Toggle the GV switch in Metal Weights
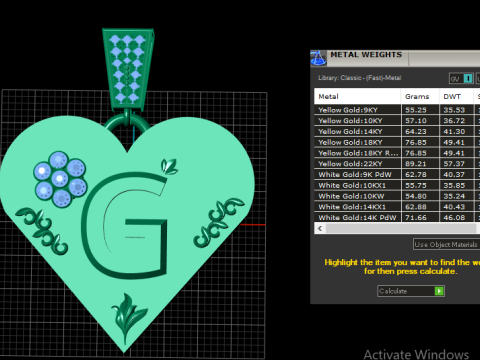Screen dimensions: 480x360 [x=461, y=78]
